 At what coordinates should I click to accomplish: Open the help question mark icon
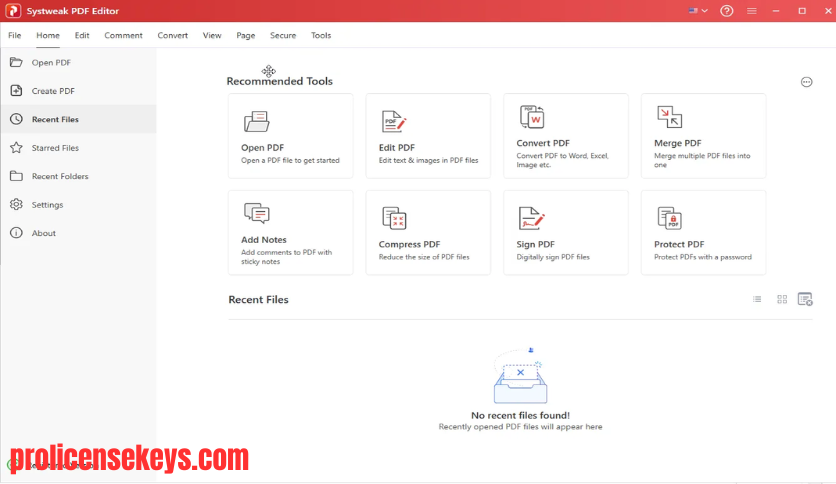point(726,11)
